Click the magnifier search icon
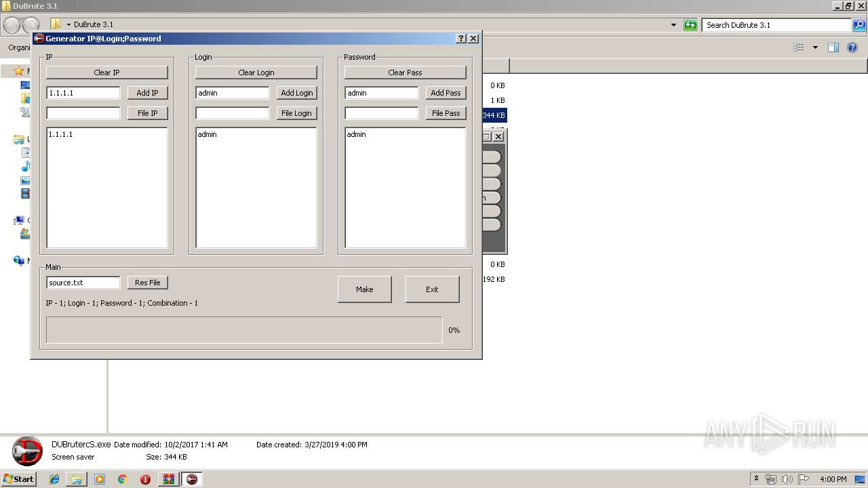Image resolution: width=868 pixels, height=488 pixels. [x=859, y=25]
